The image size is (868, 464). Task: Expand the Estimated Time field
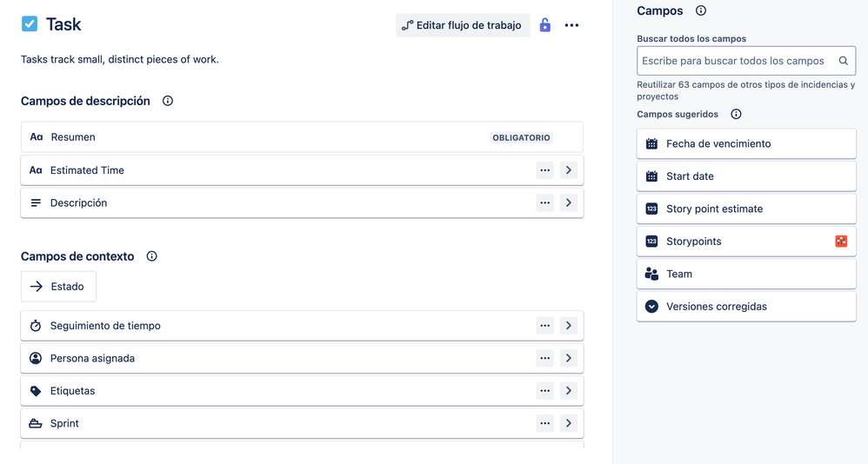click(x=569, y=170)
